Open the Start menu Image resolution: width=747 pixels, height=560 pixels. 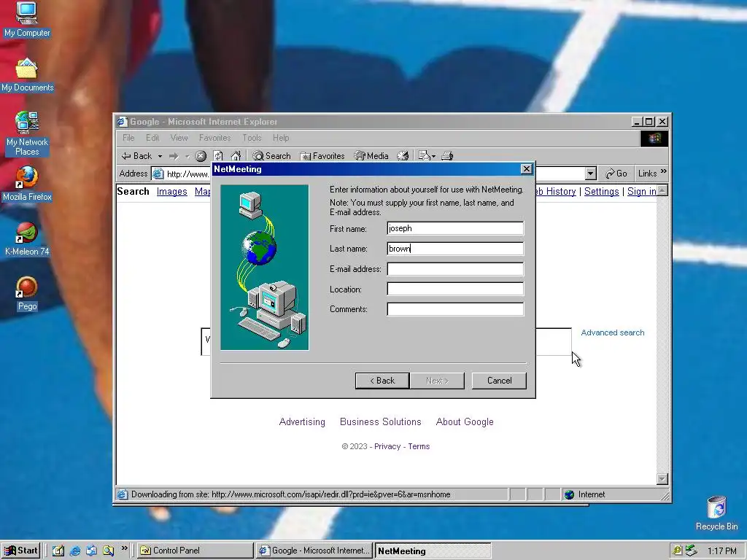(20, 551)
